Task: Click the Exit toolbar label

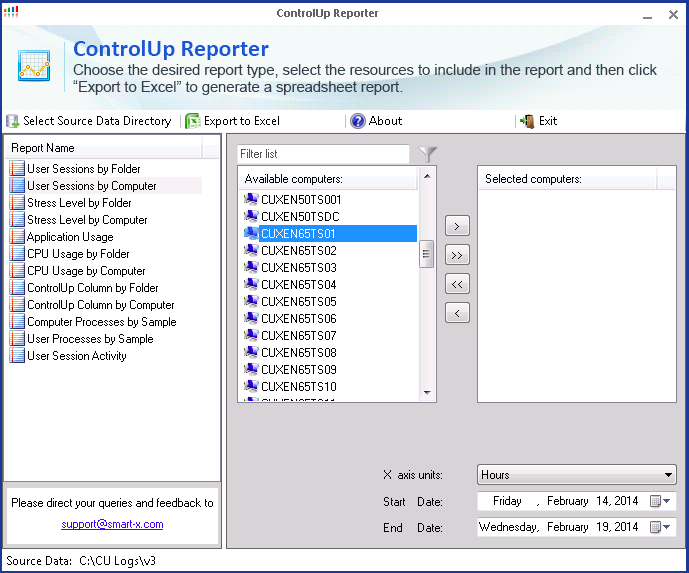Action: [548, 121]
